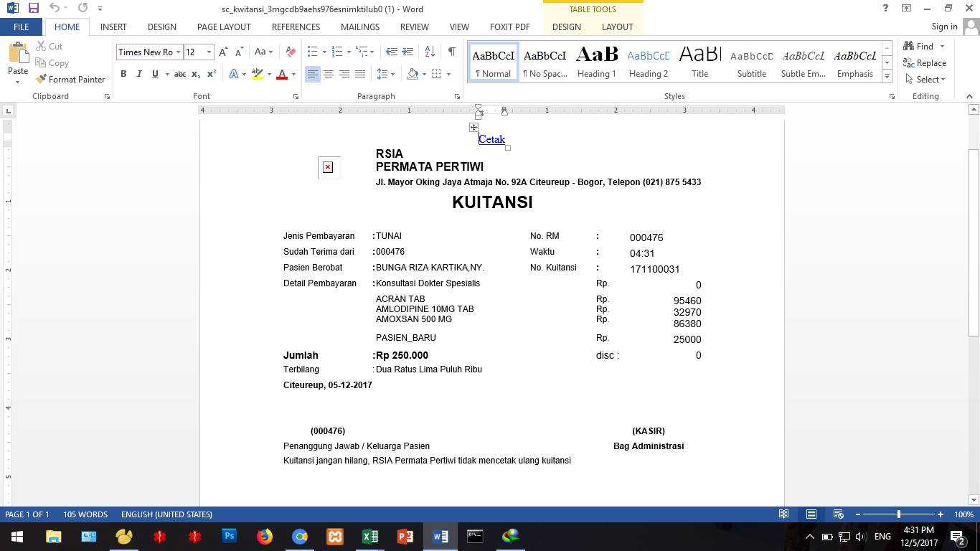Justify the paragraph text
Viewport: 980px width, 551px height.
[x=360, y=74]
